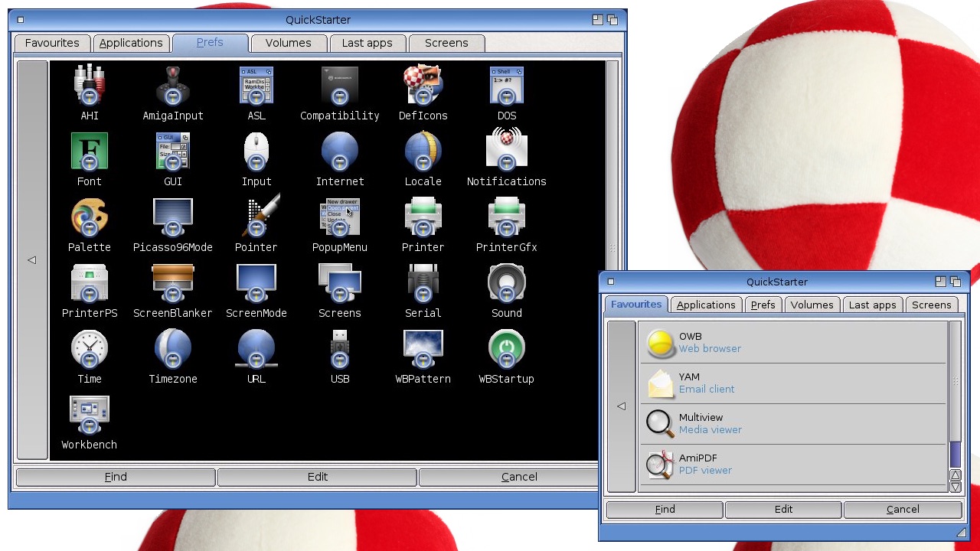Select the Prefs tab in large window
Screen dimensions: 980x551
[x=210, y=43]
